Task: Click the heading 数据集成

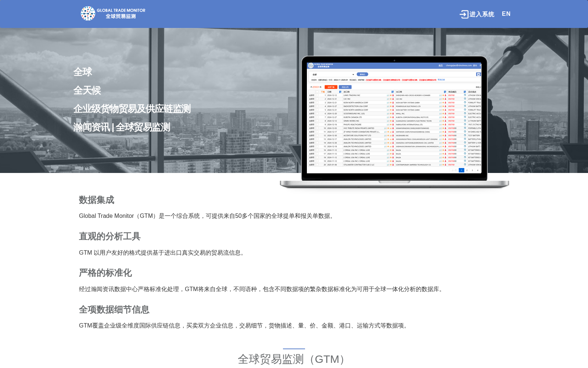Action: [97, 200]
